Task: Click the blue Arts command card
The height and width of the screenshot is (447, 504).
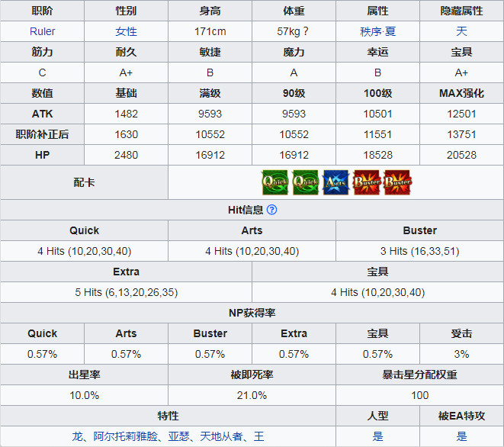Action: (336, 182)
